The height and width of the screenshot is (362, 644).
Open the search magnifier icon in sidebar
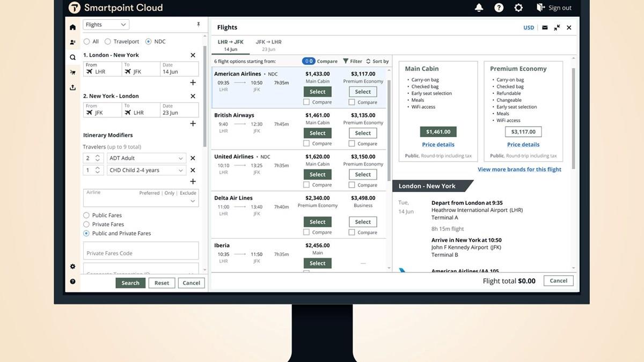pos(72,57)
